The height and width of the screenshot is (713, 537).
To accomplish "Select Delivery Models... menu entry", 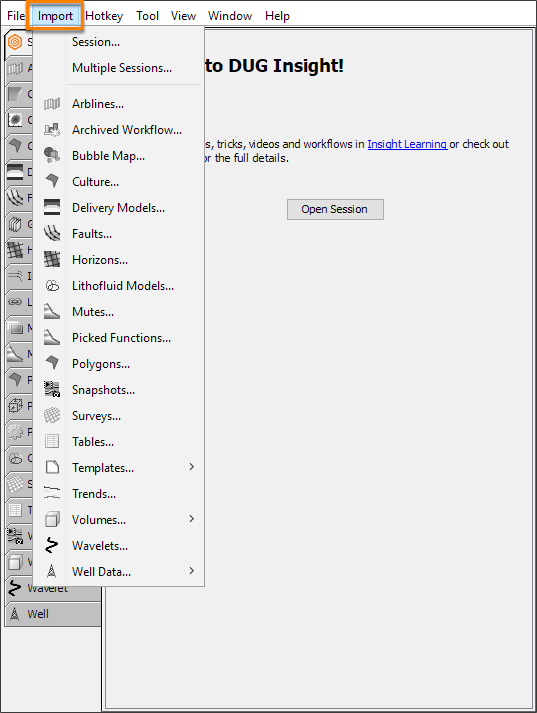I will (118, 208).
